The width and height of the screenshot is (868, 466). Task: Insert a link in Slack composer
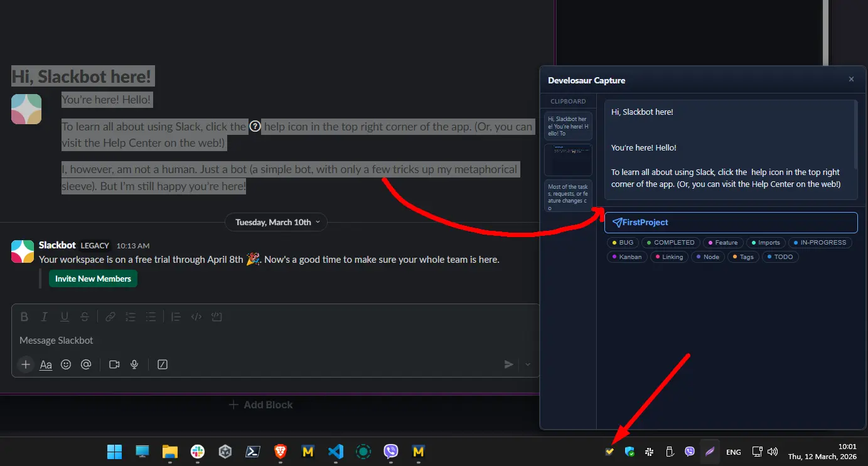[x=110, y=317]
